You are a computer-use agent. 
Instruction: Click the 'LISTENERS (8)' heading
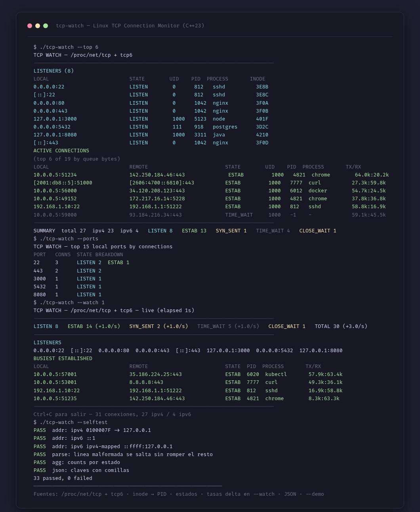pyautogui.click(x=53, y=71)
